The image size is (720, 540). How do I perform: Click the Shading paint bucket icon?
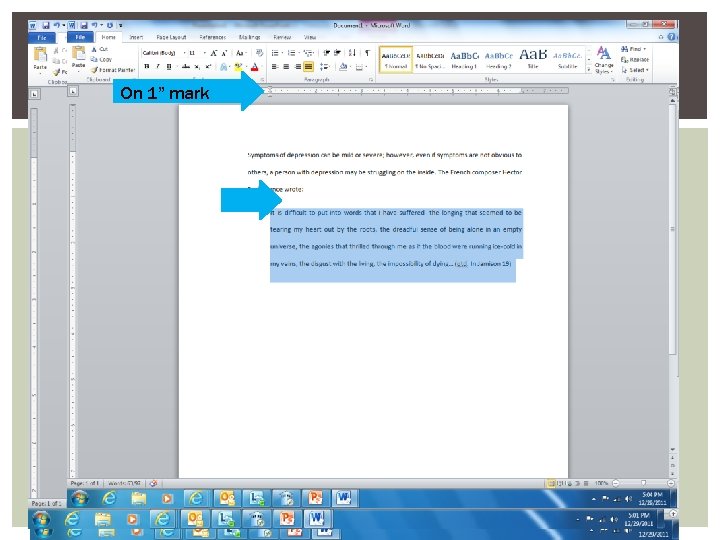point(343,67)
